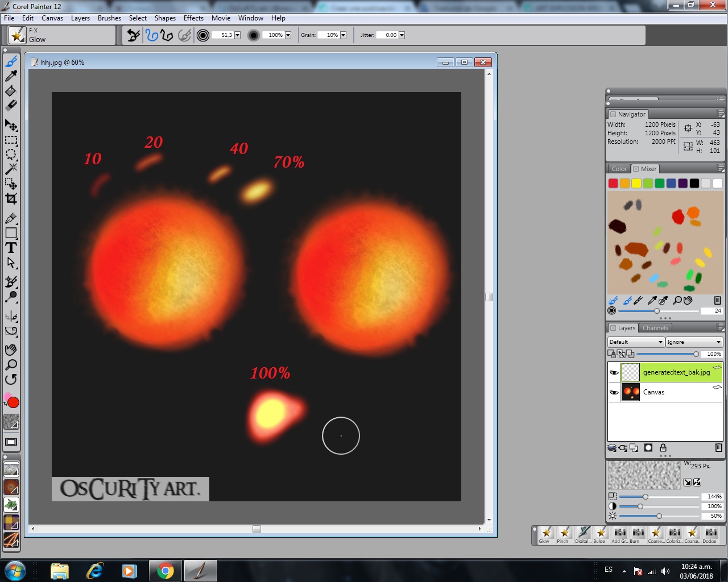Pick the yellow Mixer color swatch

636,183
